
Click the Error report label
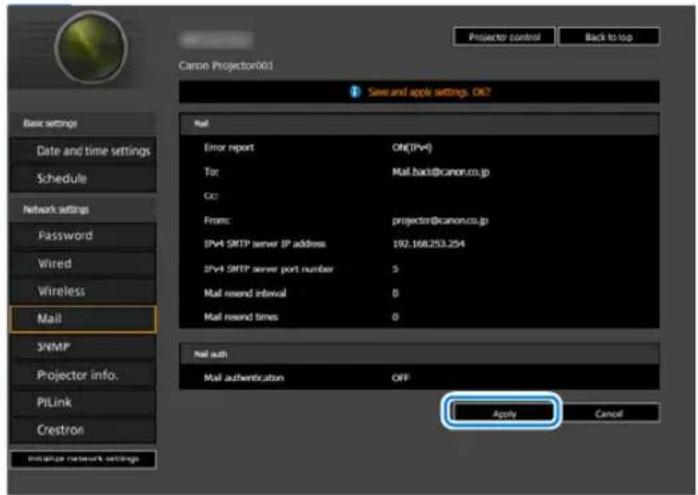[229, 147]
